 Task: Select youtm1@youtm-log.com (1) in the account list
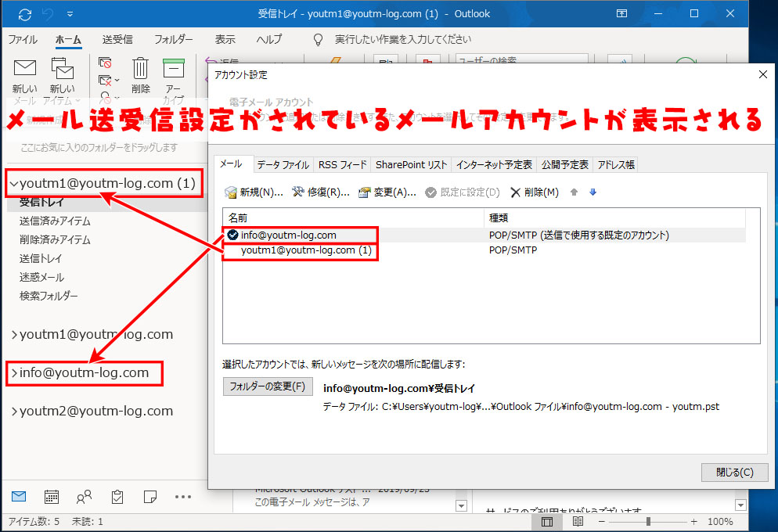484,250
